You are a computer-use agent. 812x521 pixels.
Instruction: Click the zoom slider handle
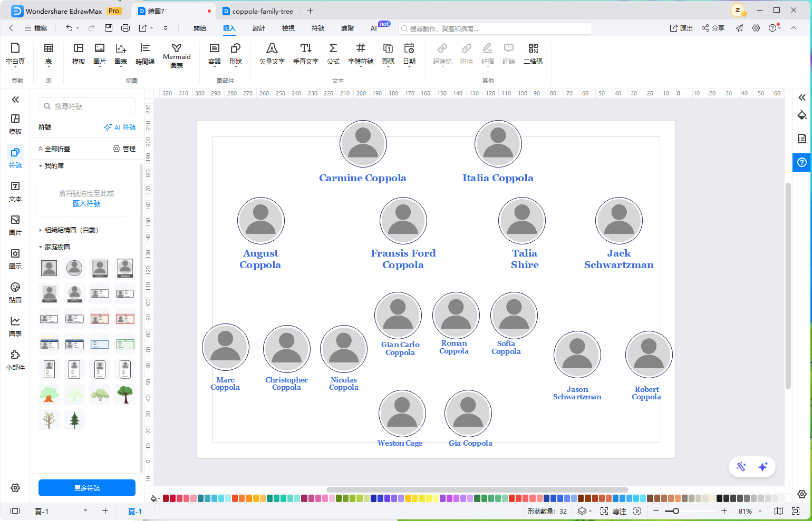(675, 511)
